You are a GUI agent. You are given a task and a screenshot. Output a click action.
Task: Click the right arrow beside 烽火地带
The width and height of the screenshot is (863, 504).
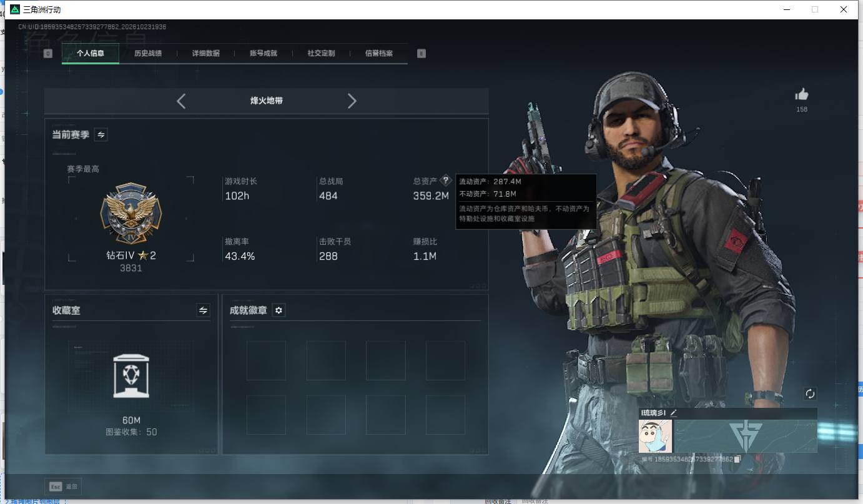[x=352, y=101]
